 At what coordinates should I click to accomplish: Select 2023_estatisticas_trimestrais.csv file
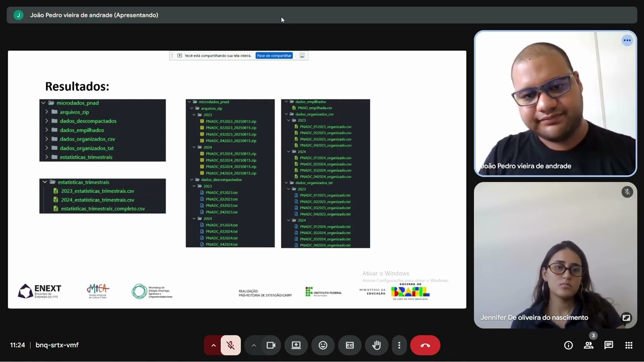pos(98,191)
